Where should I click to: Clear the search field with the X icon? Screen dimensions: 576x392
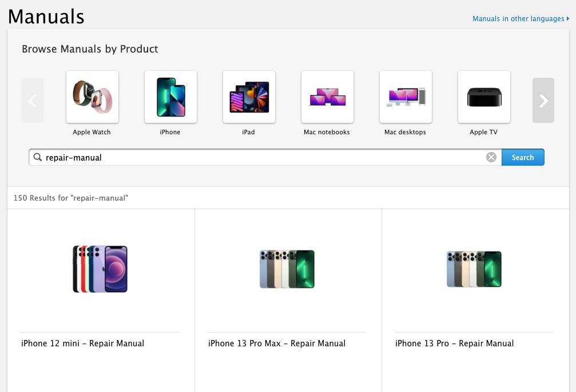click(x=491, y=157)
